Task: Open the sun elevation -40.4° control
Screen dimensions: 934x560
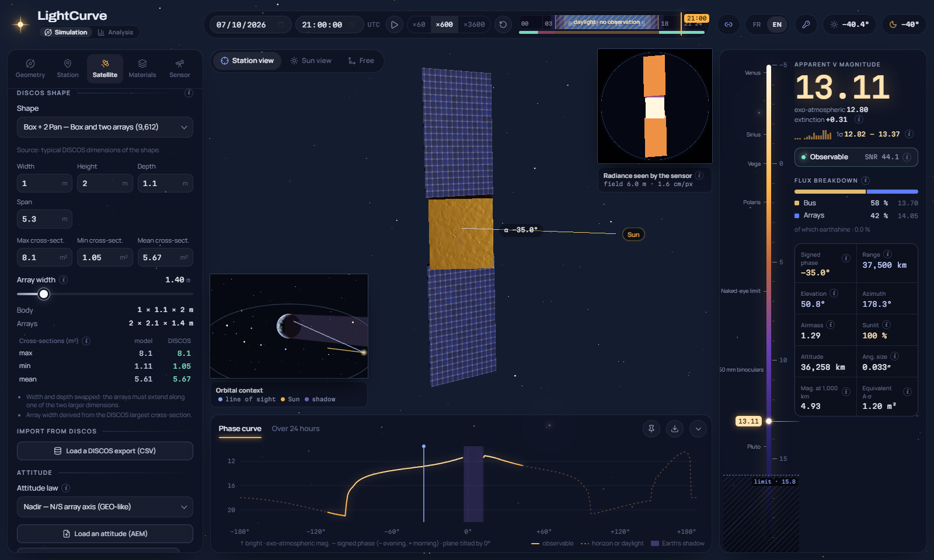Action: (x=849, y=24)
